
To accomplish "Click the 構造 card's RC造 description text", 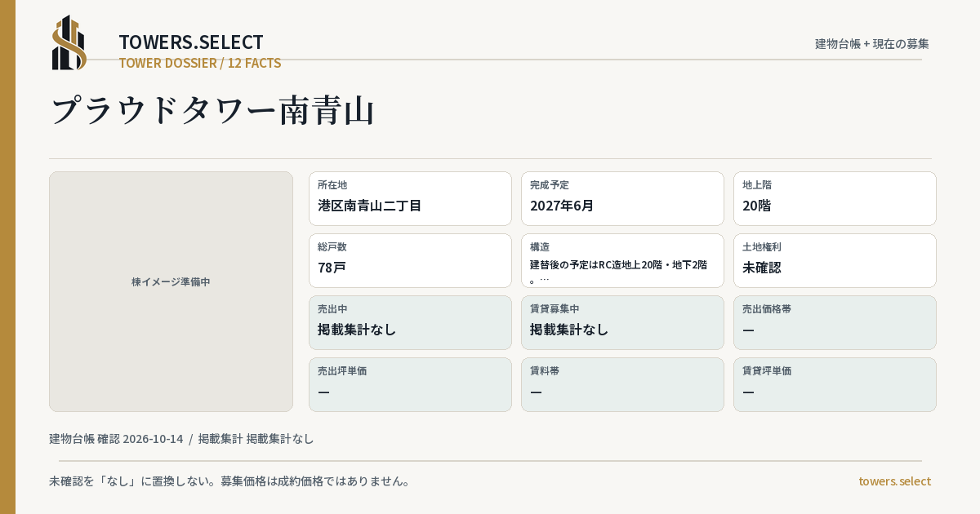I will point(618,271).
